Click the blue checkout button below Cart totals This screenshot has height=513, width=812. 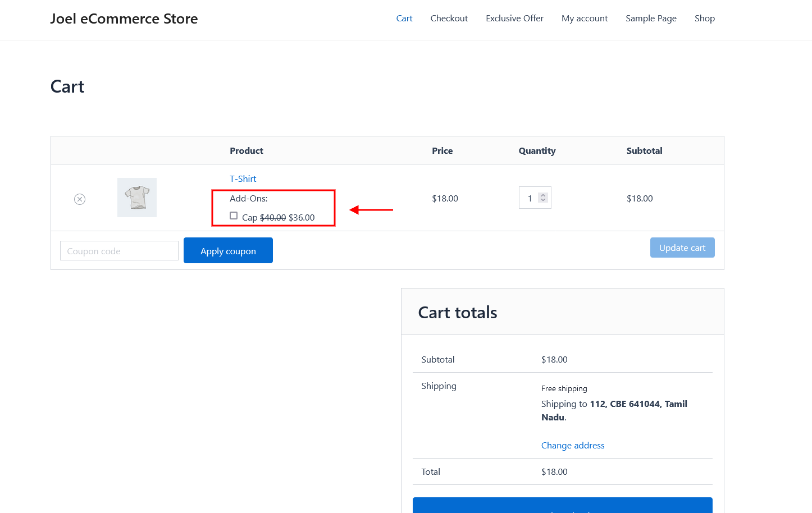(x=562, y=506)
